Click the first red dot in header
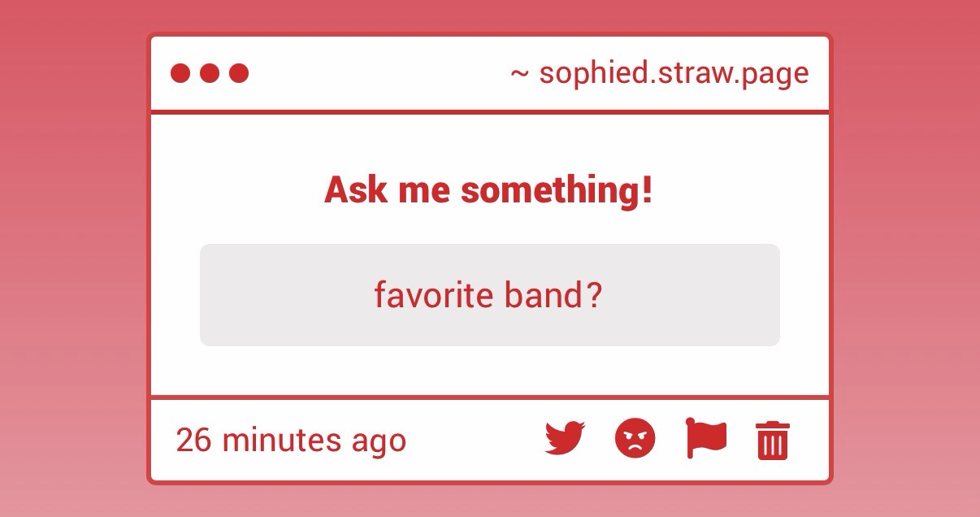 [x=180, y=73]
